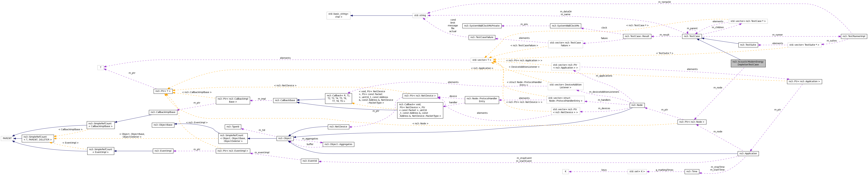Select ns3::AcousticModemEnergyDepletionTestCase node
This screenshot has width=868, height=175.
[x=748, y=64]
